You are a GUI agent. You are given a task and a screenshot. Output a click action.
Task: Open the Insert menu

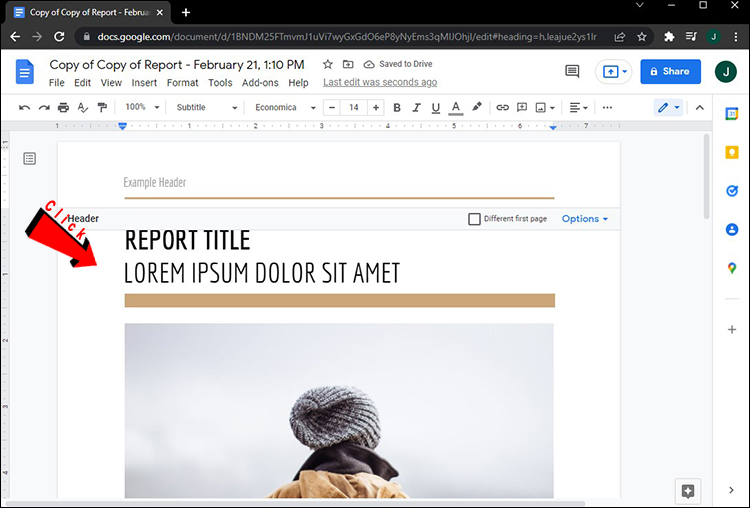pos(144,83)
